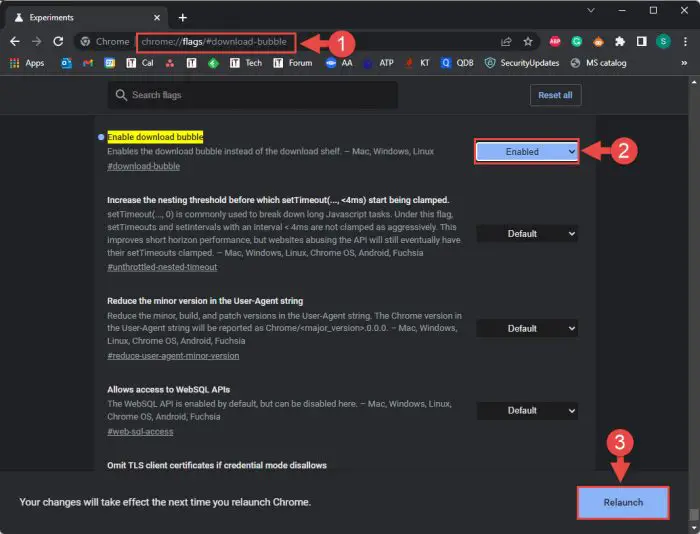Image resolution: width=700 pixels, height=534 pixels.
Task: Click the Allows access to WebSQL APIs heading
Action: click(168, 389)
